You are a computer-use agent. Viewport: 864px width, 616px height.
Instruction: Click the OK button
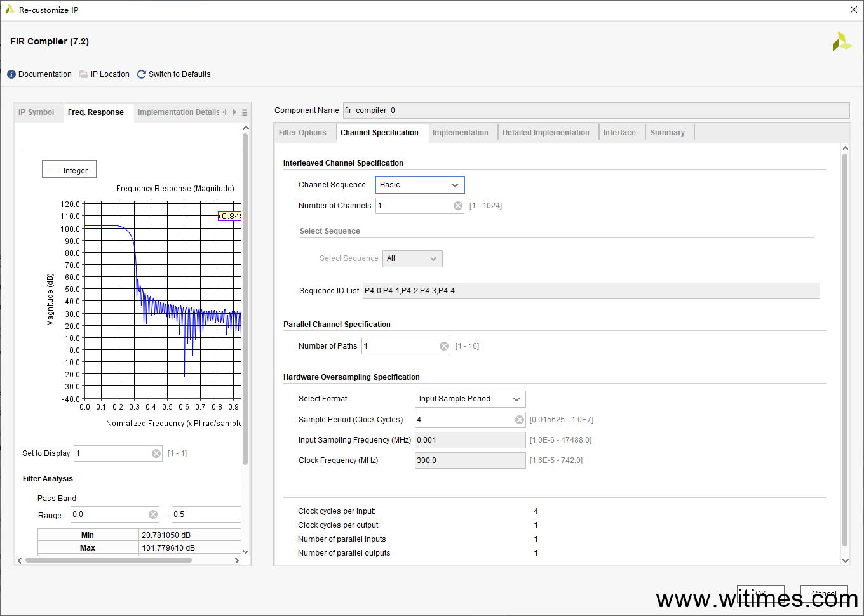[x=760, y=594]
